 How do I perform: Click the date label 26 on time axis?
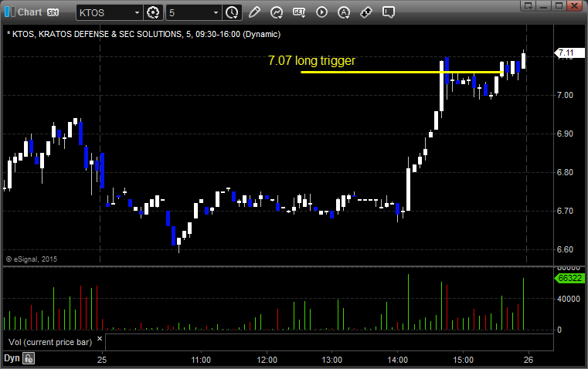coord(529,360)
